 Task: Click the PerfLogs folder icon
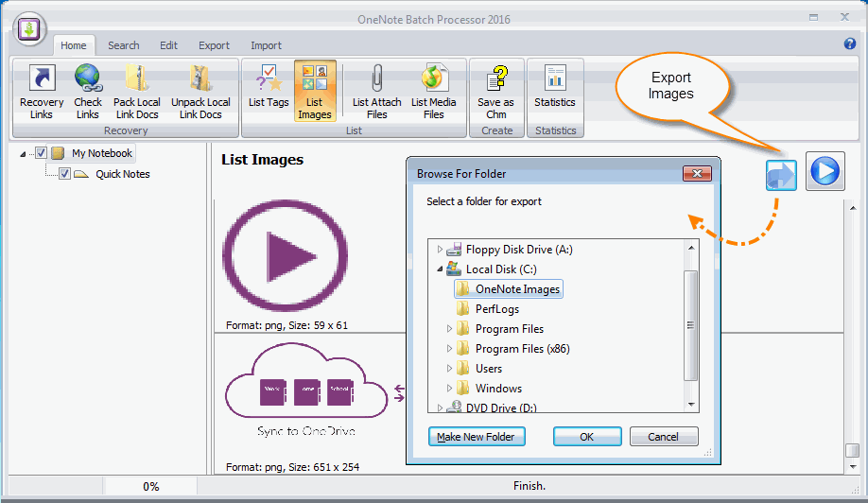tap(462, 309)
